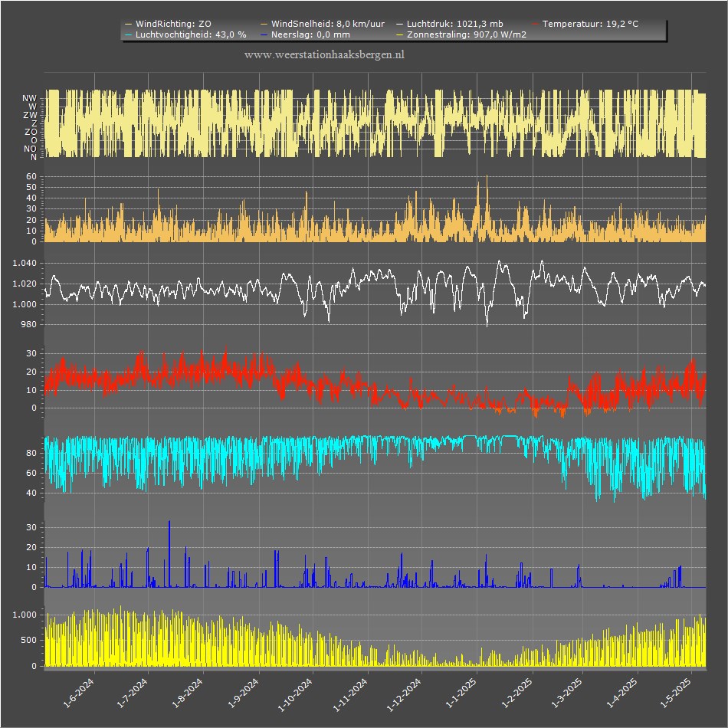This screenshot has height=728, width=728.
Task: Select the Z wind direction axis label
Action: (34, 123)
